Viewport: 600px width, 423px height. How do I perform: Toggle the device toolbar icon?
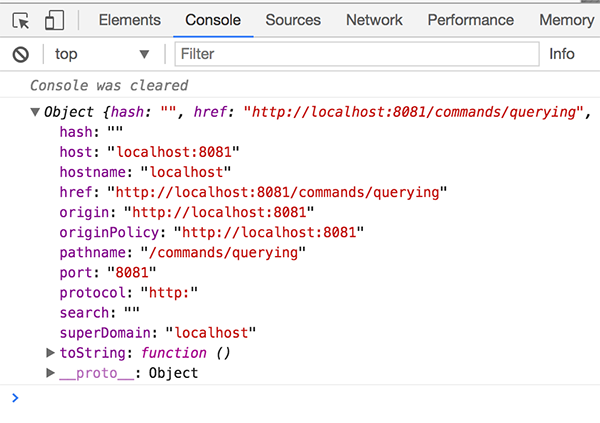(54, 20)
